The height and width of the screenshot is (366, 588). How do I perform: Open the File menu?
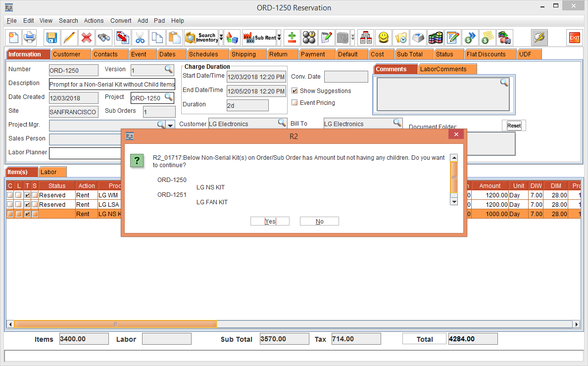click(x=11, y=21)
